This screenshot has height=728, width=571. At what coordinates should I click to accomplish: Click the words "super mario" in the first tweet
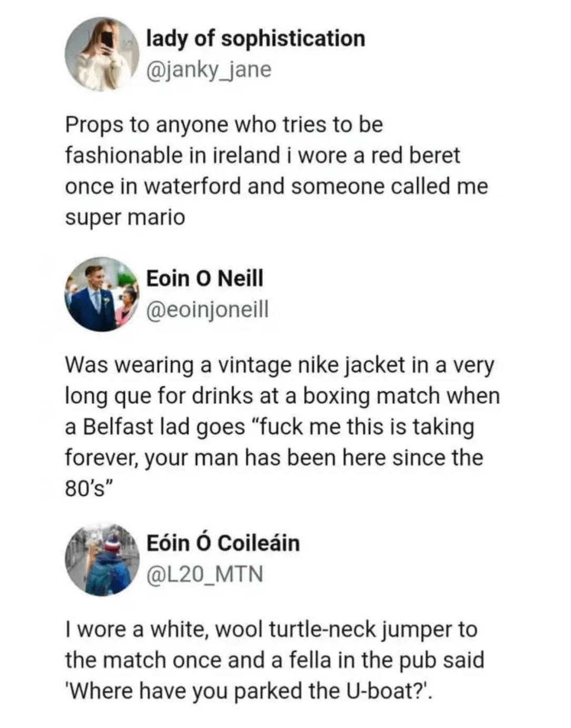tap(125, 217)
